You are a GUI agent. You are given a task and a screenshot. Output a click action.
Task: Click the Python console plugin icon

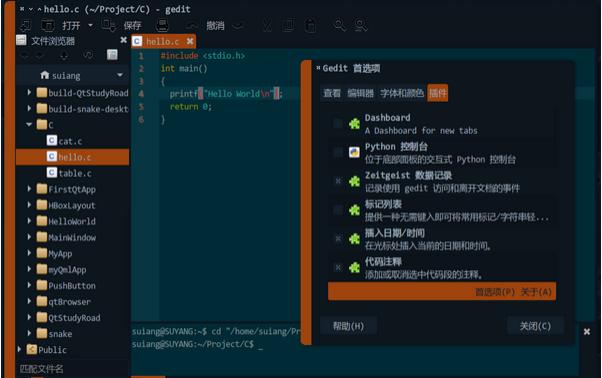click(x=354, y=152)
